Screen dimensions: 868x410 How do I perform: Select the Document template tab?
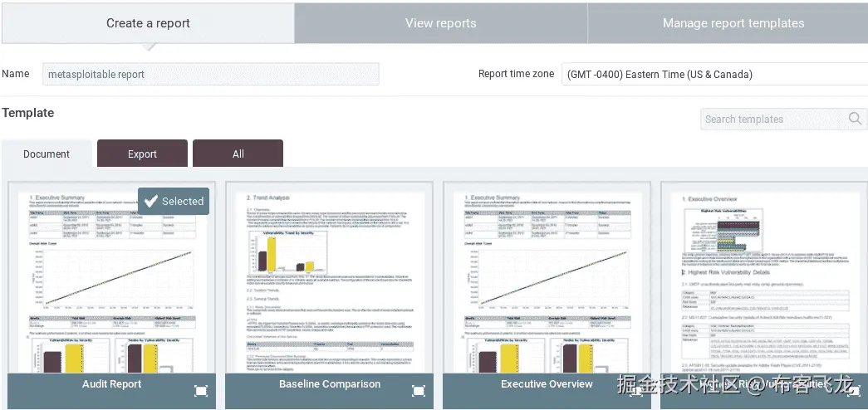47,154
